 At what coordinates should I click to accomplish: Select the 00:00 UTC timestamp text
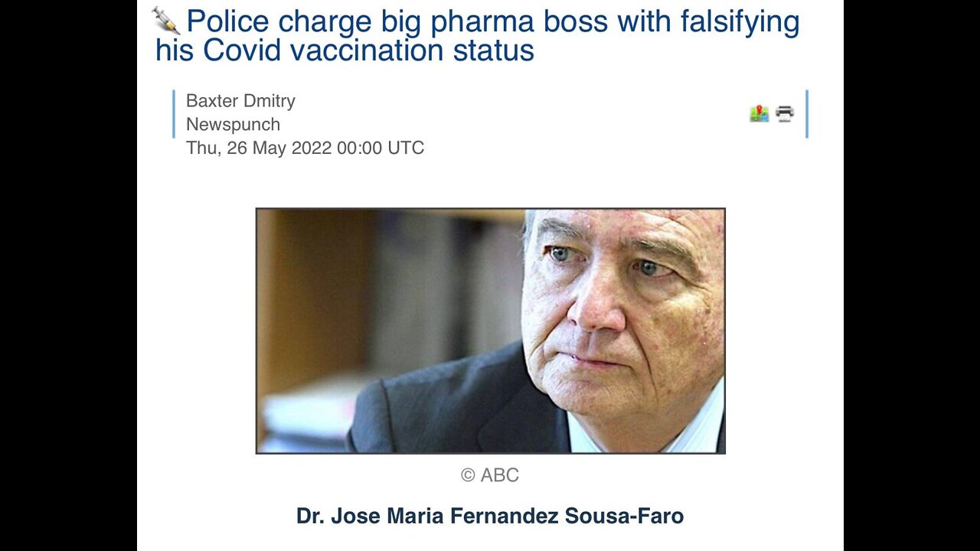(381, 148)
